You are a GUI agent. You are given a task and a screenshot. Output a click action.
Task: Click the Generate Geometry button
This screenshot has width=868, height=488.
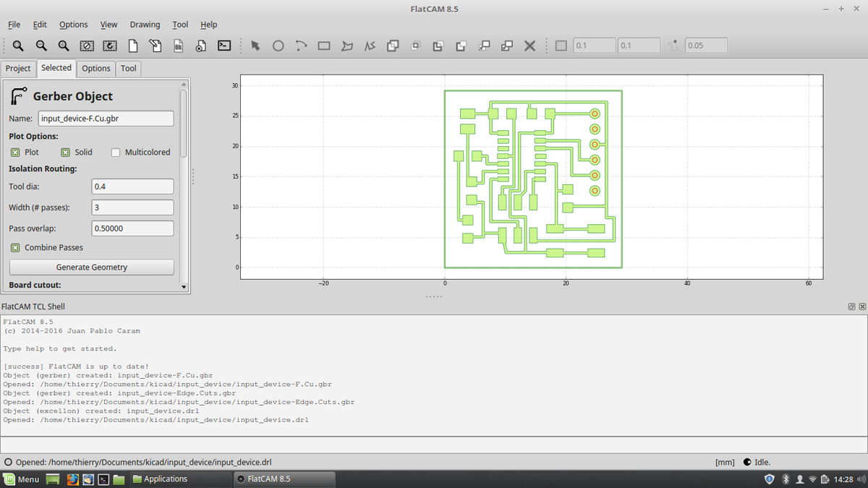[92, 267]
